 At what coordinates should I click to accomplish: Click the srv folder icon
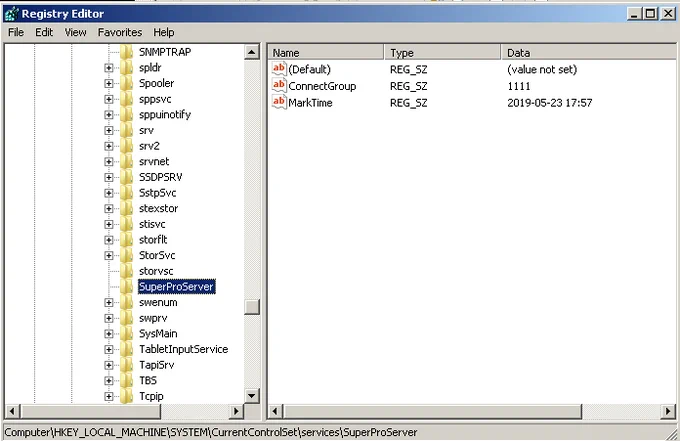point(126,130)
